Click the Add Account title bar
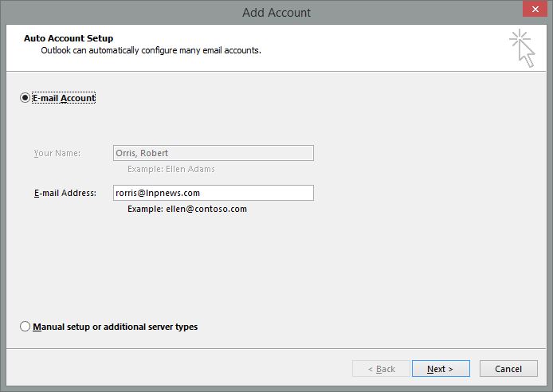553x392 pixels. pyautogui.click(x=276, y=12)
